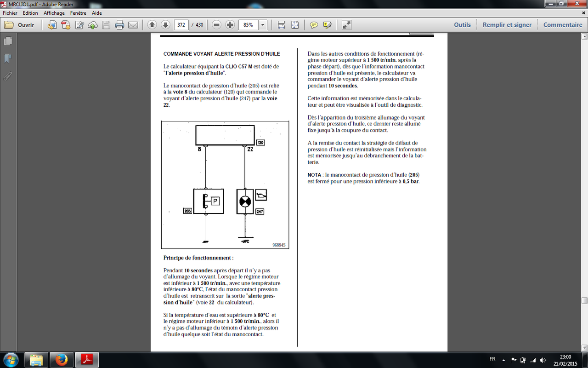Click the convert file to PDF online icon
This screenshot has width=588, height=368.
(x=52, y=25)
